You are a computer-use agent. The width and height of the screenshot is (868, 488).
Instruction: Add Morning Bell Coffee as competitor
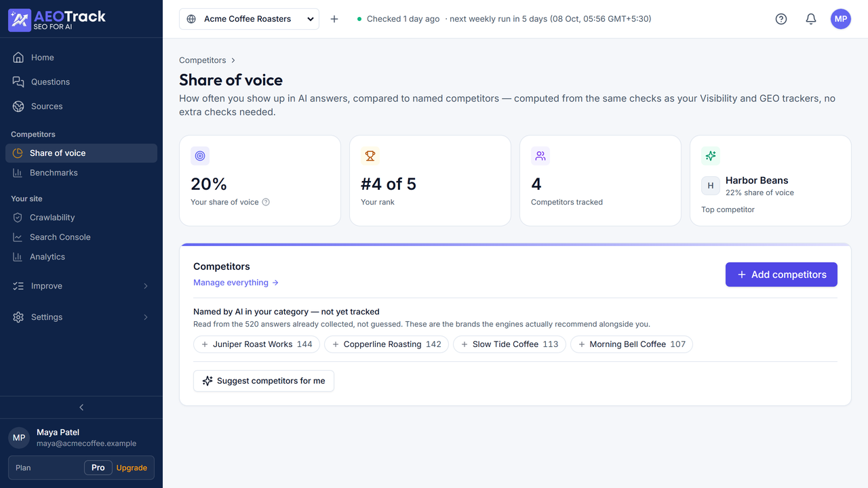pyautogui.click(x=631, y=344)
